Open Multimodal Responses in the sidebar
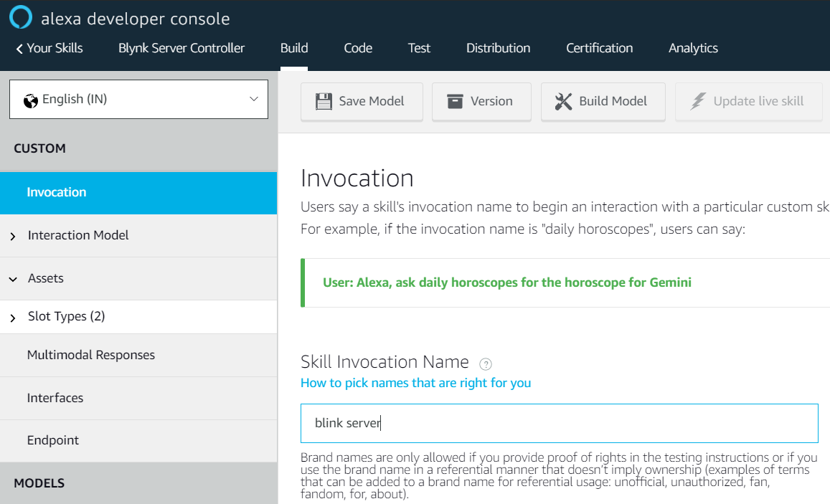 138,355
